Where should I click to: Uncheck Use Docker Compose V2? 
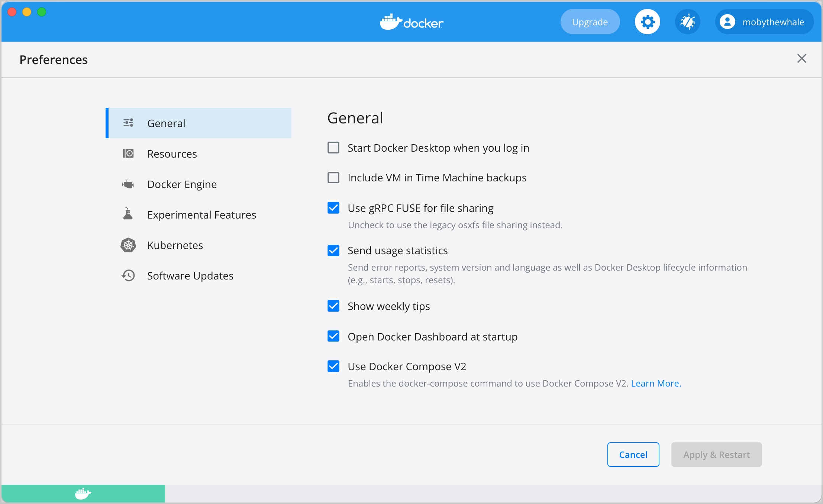click(333, 366)
